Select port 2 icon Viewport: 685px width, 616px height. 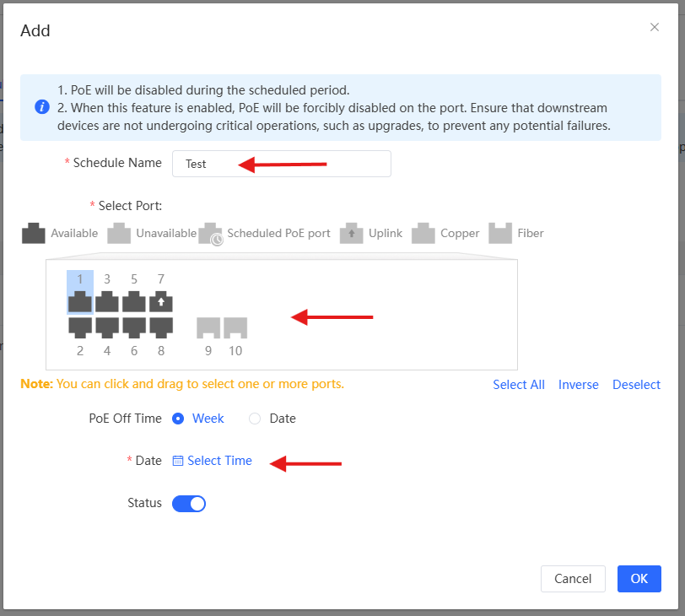80,326
